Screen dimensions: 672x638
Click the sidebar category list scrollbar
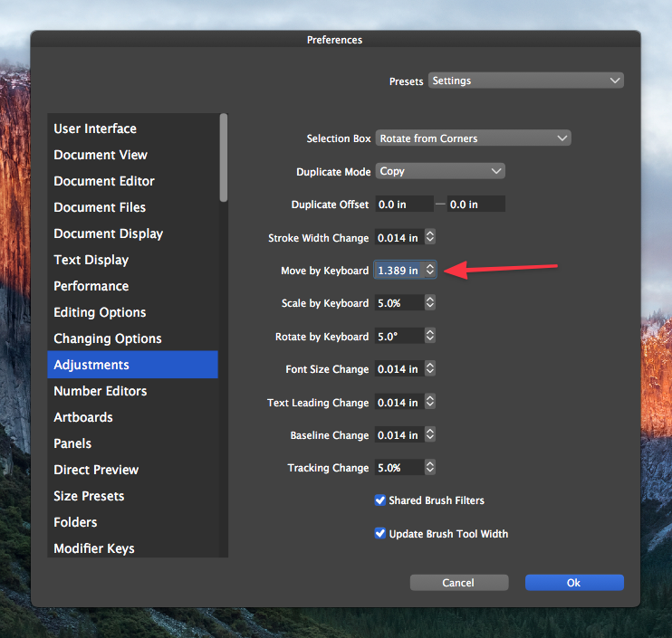224,158
